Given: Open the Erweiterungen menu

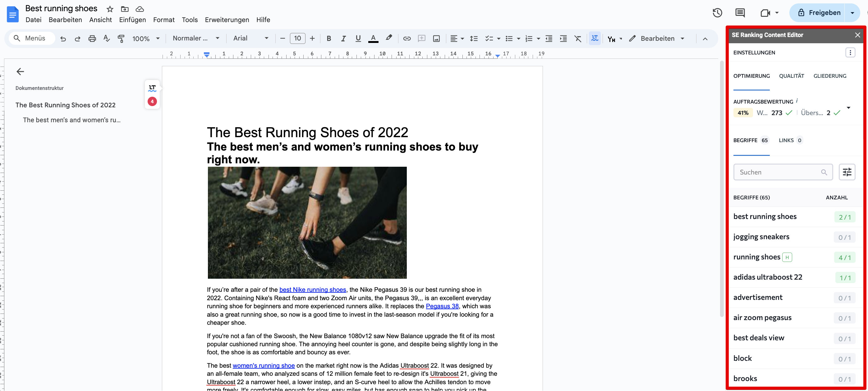Looking at the screenshot, I should pyautogui.click(x=227, y=20).
